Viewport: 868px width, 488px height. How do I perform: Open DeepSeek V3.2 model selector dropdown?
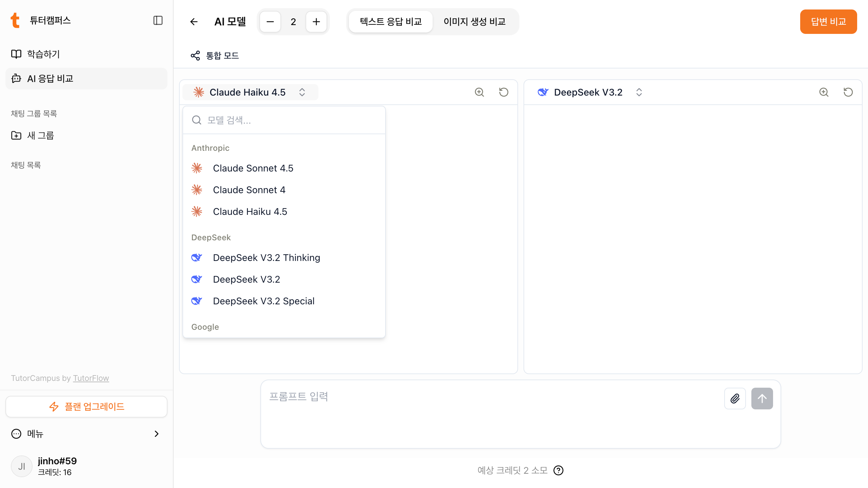(x=590, y=92)
